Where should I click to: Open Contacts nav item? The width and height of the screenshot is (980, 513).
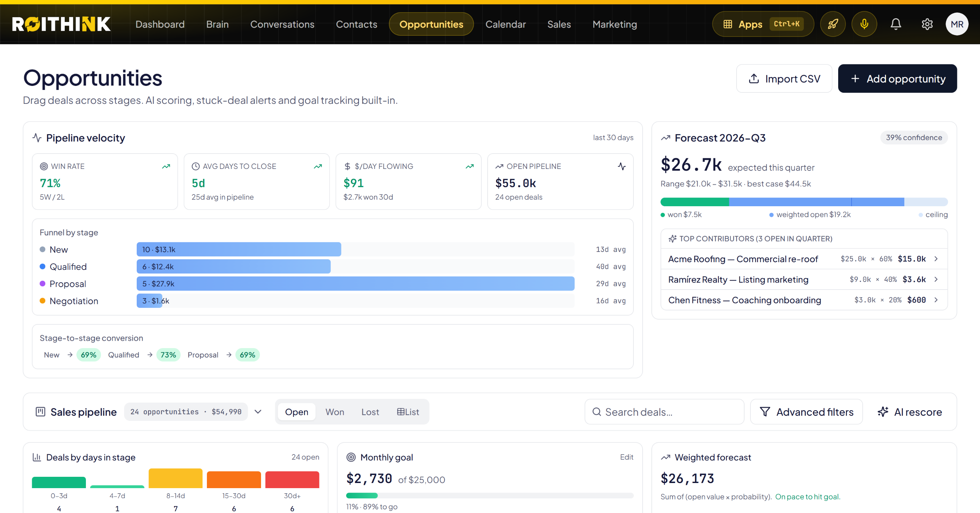tap(356, 24)
